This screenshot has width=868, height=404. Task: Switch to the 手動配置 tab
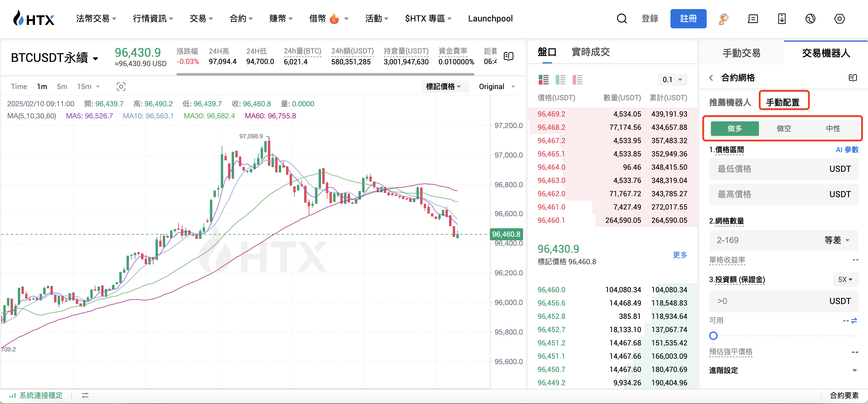point(783,102)
